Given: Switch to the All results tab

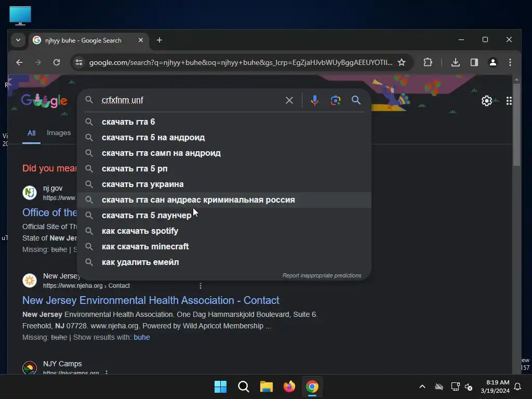Looking at the screenshot, I should pos(31,133).
